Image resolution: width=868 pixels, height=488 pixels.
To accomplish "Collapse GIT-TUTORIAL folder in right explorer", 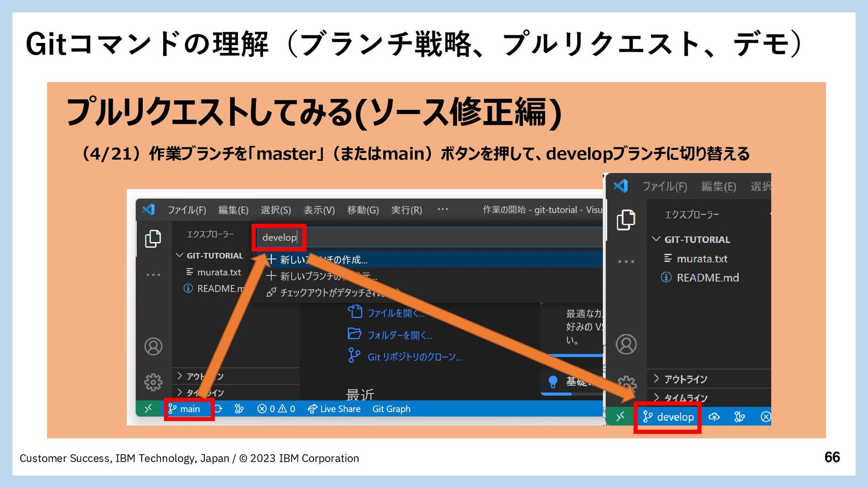I will click(692, 239).
